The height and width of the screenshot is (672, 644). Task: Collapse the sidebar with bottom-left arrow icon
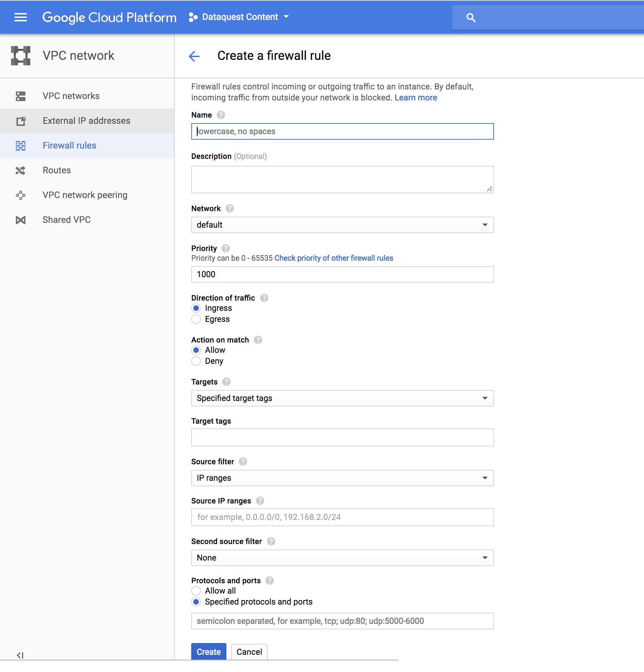pos(20,655)
